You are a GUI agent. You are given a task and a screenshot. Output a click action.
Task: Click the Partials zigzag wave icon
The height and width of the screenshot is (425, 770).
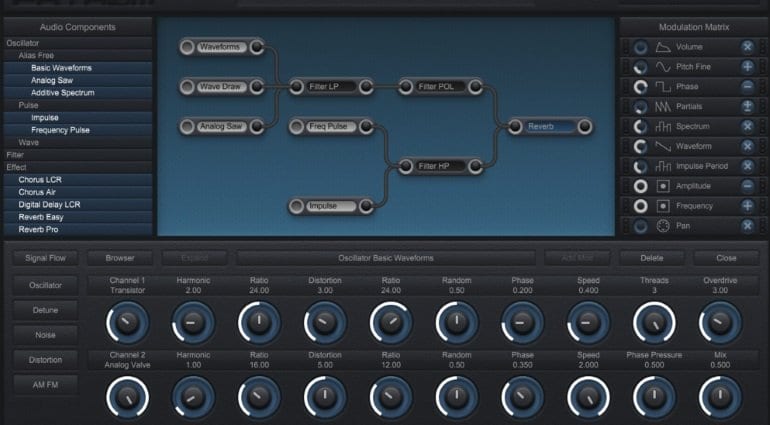tap(663, 106)
